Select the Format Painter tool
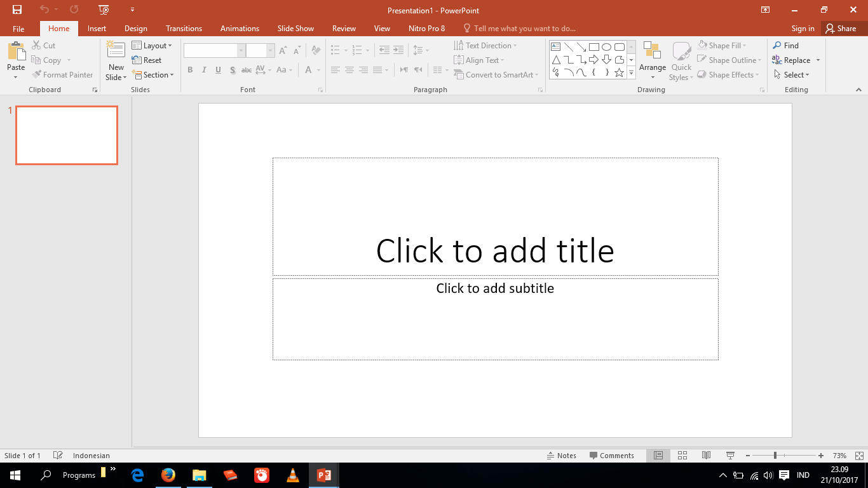The image size is (868, 488). (62, 74)
